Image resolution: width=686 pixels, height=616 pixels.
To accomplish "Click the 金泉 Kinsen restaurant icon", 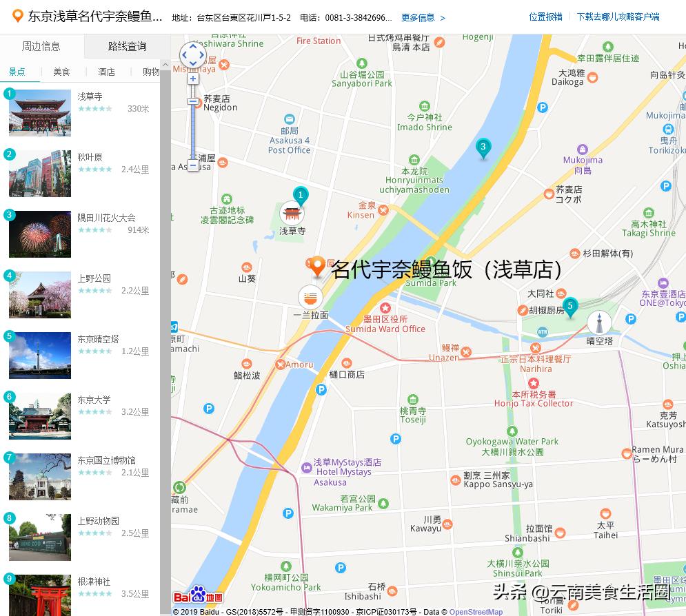I will click(x=383, y=210).
